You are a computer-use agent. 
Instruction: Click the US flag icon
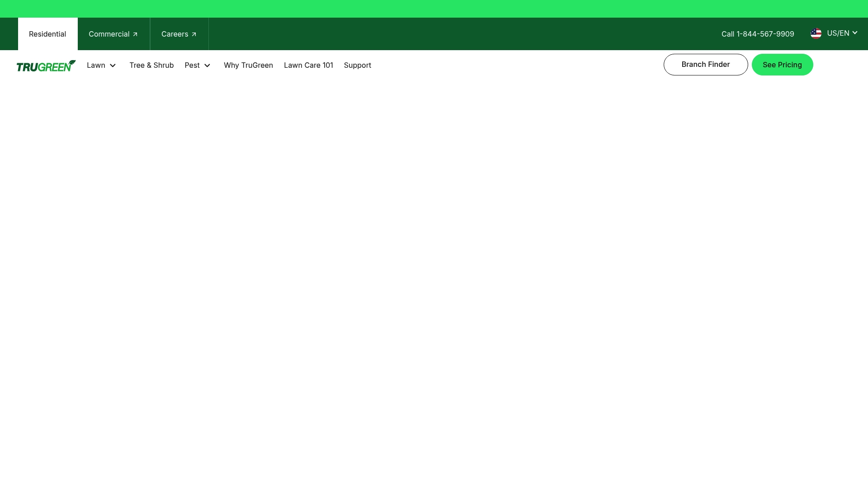[x=816, y=33]
